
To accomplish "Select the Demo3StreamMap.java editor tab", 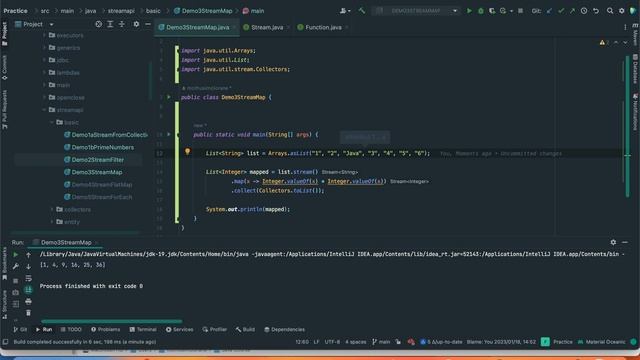I will click(x=198, y=27).
